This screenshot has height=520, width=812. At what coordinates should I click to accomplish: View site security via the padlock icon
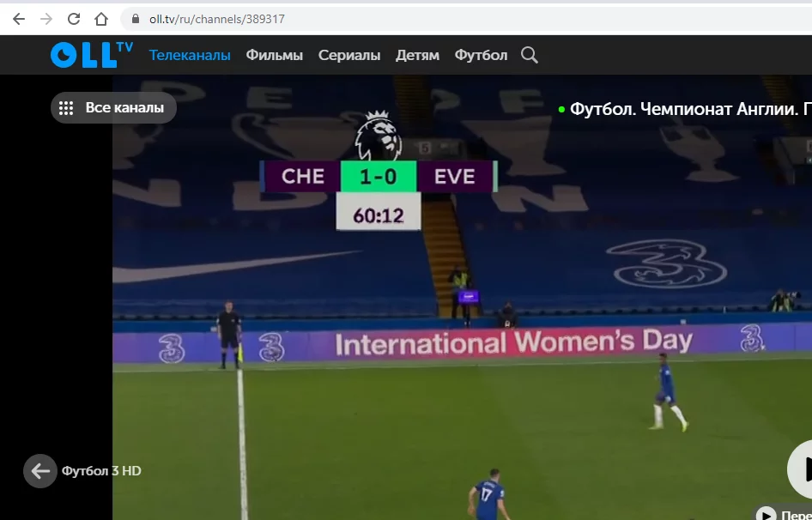(x=136, y=19)
